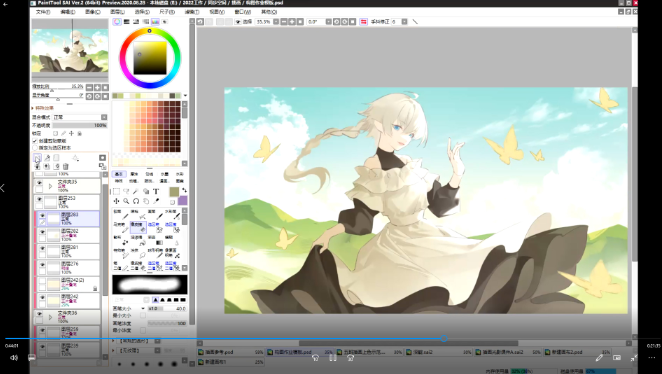Click the video progress bar handle
The width and height of the screenshot is (662, 374).
pyautogui.click(x=444, y=339)
